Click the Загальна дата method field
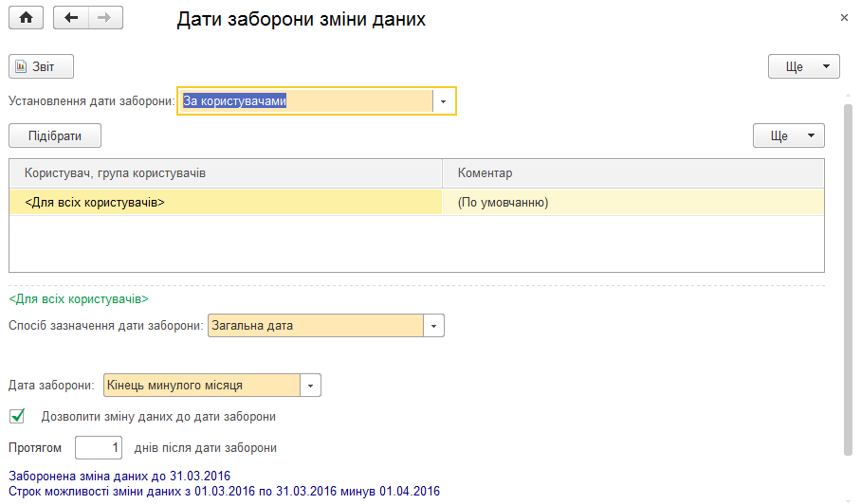 (x=315, y=326)
